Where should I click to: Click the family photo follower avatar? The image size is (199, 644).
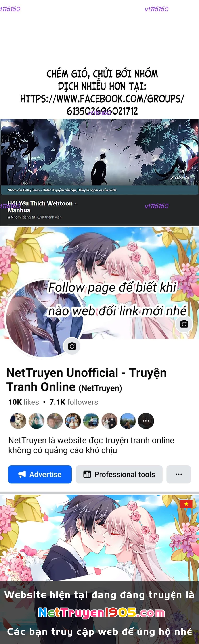[x=73, y=421]
